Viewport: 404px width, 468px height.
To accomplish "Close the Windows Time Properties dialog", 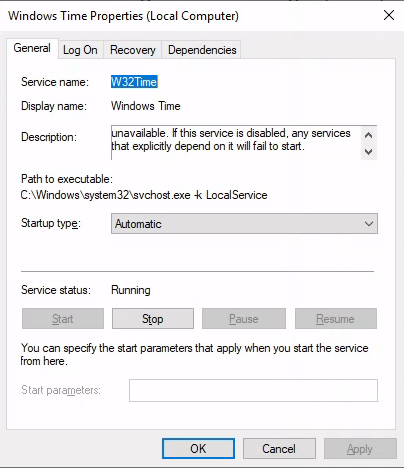I will (x=389, y=15).
